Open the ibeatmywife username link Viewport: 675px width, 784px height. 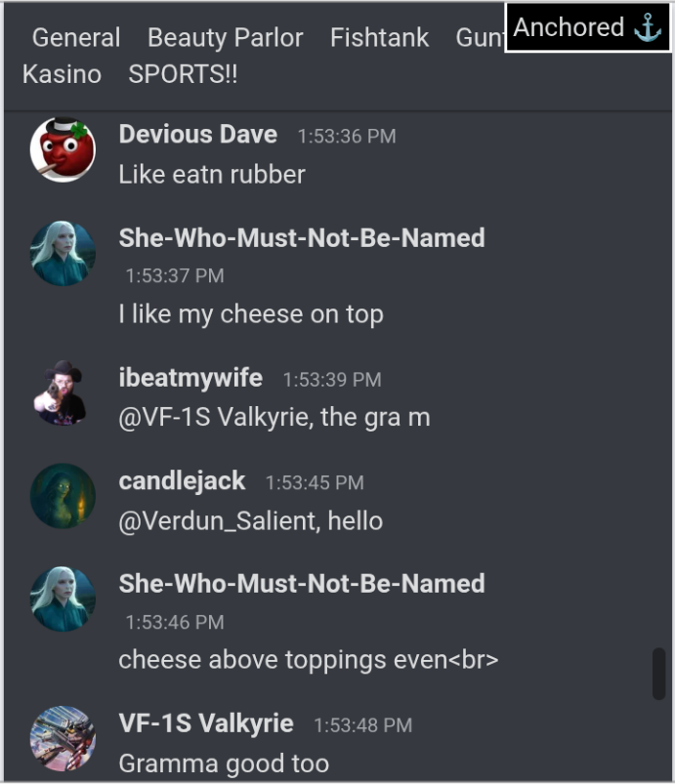(190, 377)
